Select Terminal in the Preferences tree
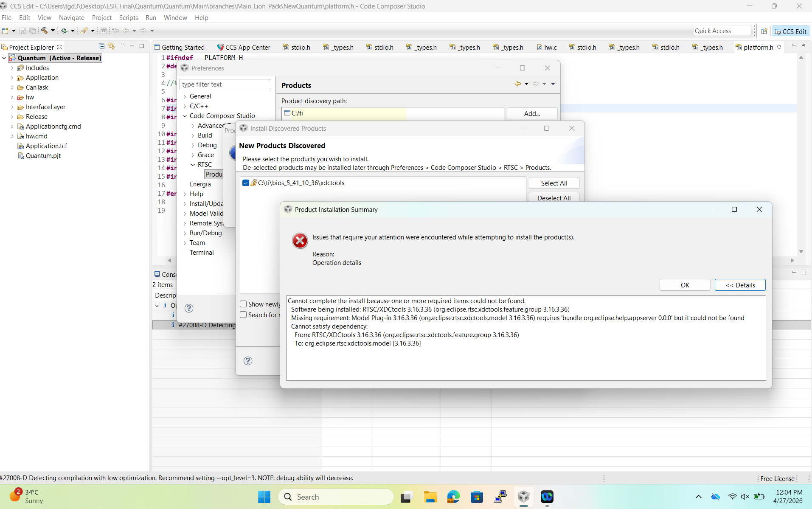This screenshot has height=509, width=812. coord(202,253)
